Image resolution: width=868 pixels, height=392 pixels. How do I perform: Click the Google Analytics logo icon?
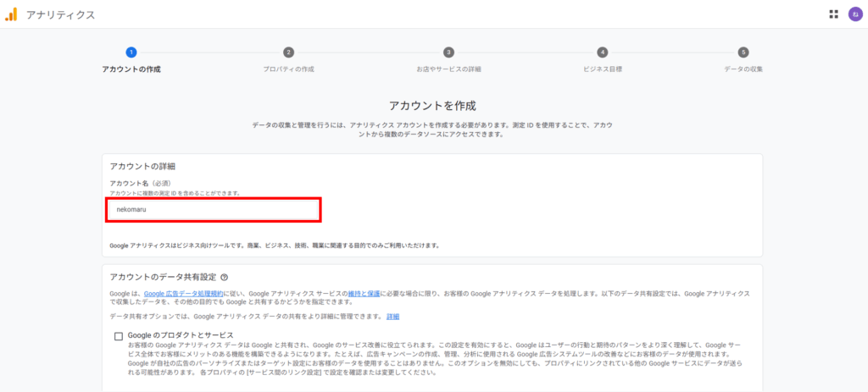click(x=11, y=14)
